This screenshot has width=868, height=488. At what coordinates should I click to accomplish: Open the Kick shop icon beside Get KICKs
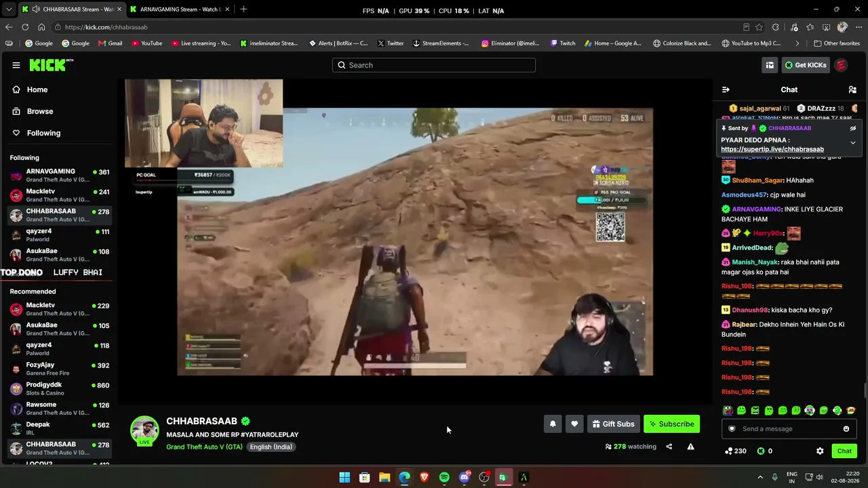point(770,65)
